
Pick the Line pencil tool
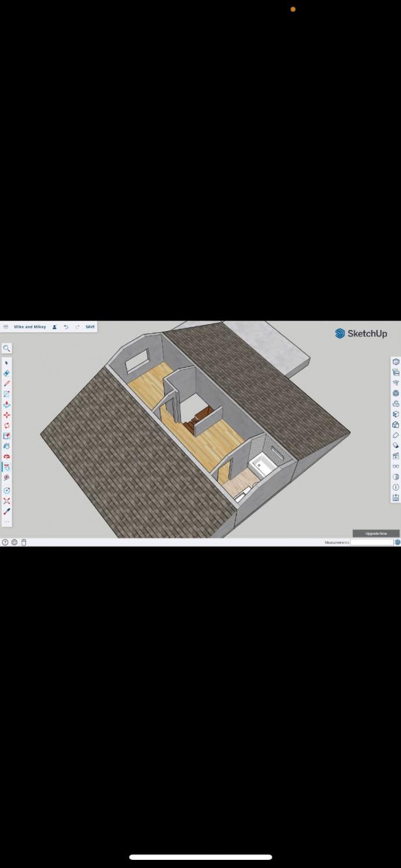[7, 384]
